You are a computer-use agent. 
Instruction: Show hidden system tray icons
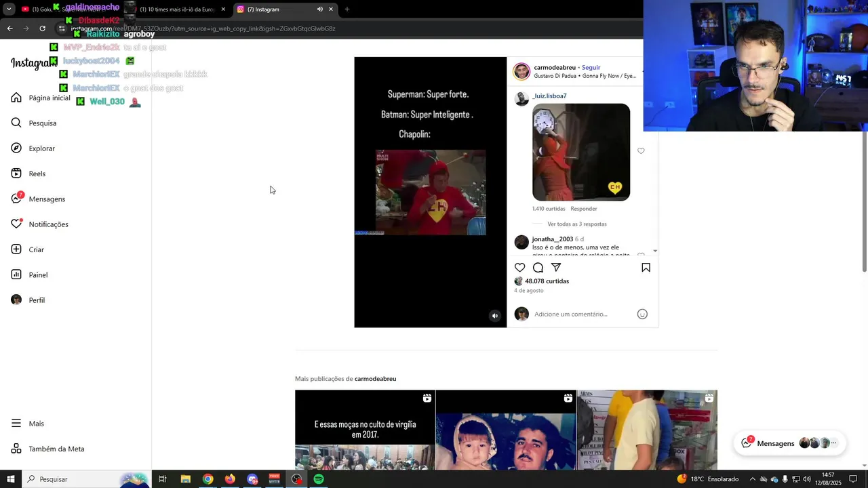(752, 479)
